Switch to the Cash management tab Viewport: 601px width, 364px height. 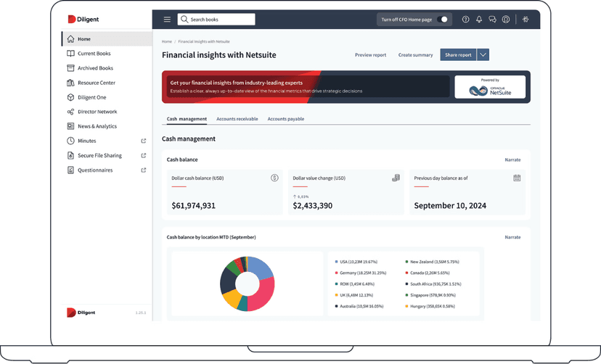[187, 119]
